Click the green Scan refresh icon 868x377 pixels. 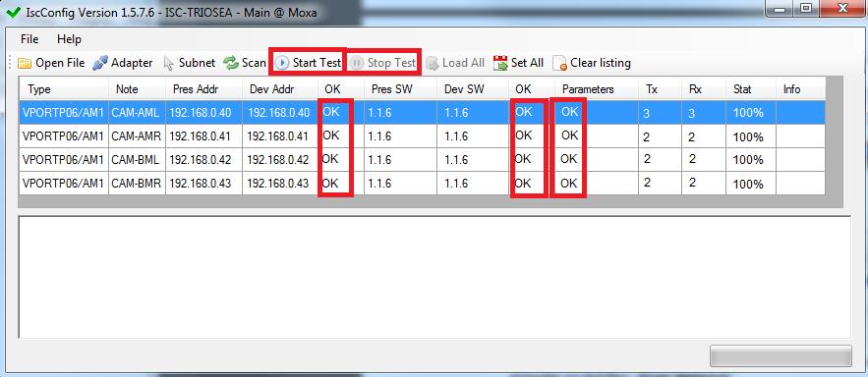point(230,63)
